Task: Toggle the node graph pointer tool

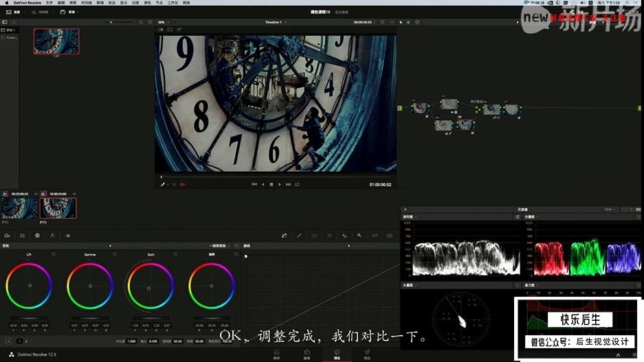Action: pos(401,22)
